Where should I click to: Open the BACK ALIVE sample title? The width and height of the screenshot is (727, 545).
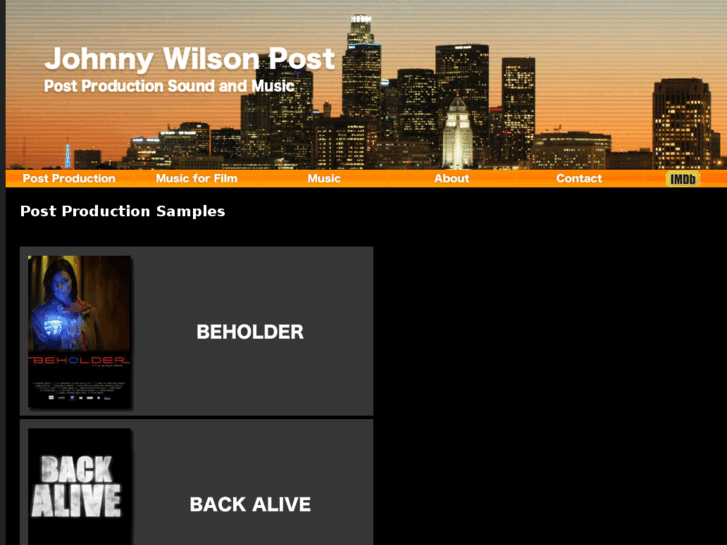(x=250, y=505)
